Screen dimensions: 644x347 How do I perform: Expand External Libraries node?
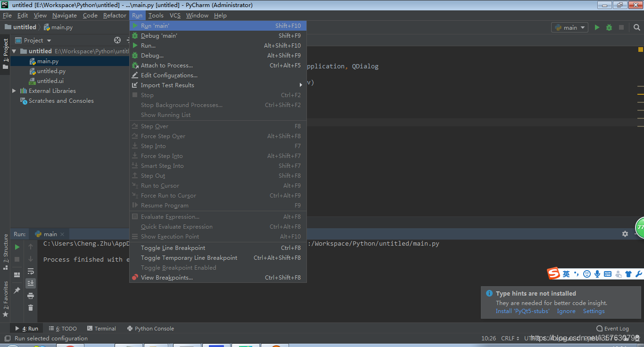click(14, 91)
